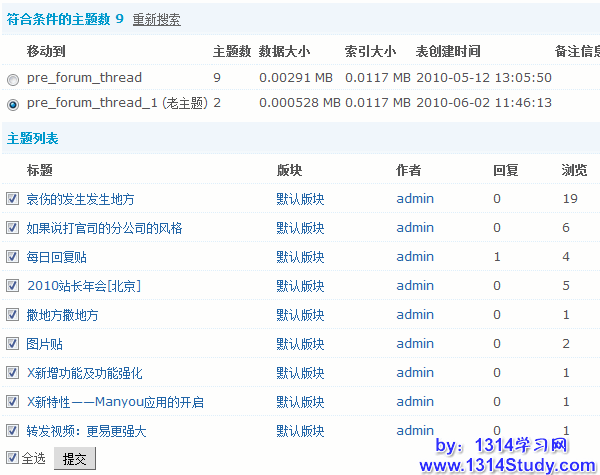Image resolution: width=600 pixels, height=475 pixels.
Task: Open the 2010站长年会[北京] thread
Action: point(83,286)
